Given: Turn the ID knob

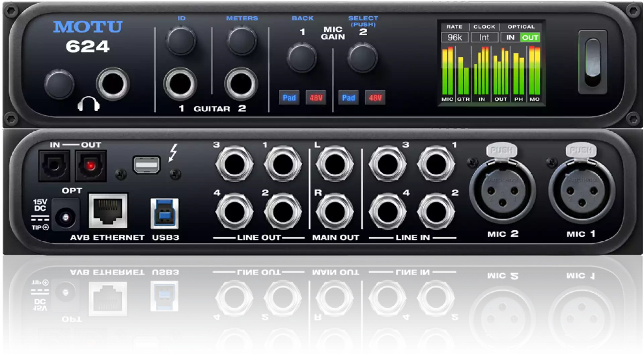Looking at the screenshot, I should [x=181, y=41].
